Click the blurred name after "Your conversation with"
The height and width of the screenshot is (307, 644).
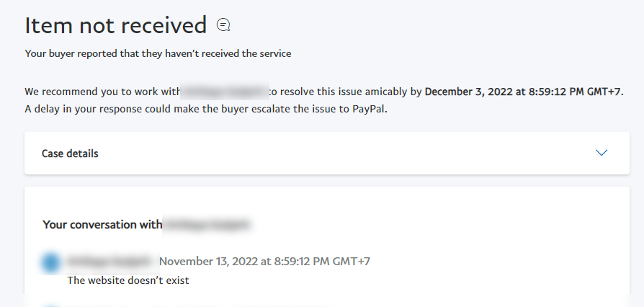(207, 225)
